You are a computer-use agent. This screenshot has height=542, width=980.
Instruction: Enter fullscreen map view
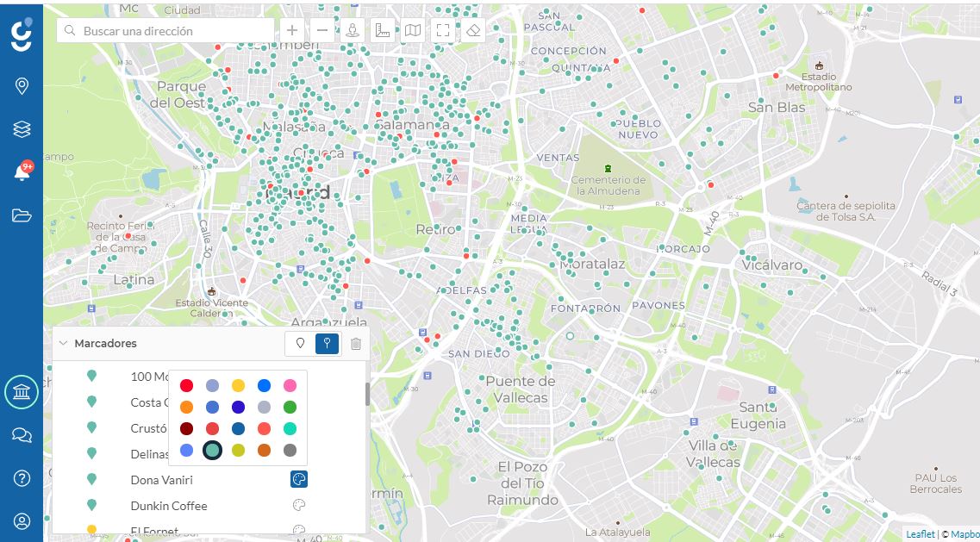click(441, 29)
